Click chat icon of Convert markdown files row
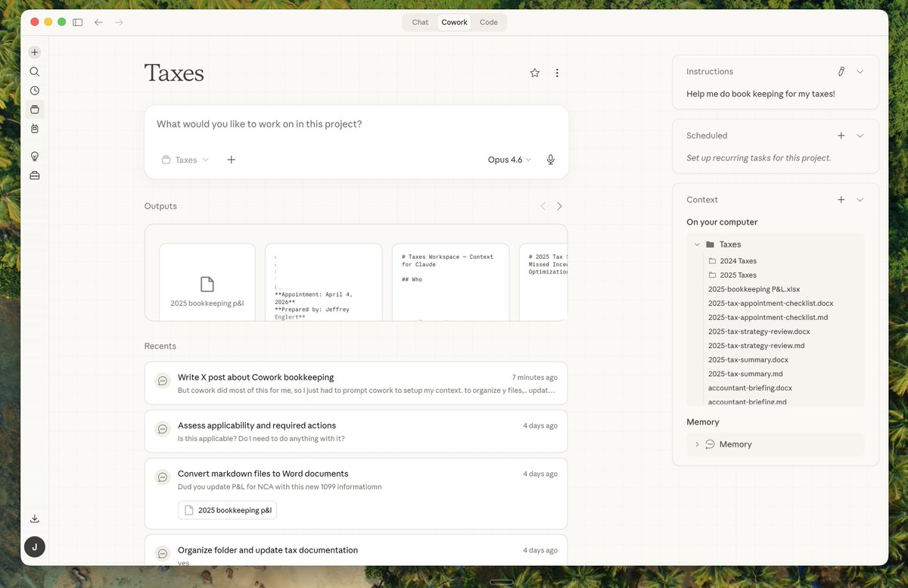This screenshot has width=908, height=588. (x=162, y=478)
